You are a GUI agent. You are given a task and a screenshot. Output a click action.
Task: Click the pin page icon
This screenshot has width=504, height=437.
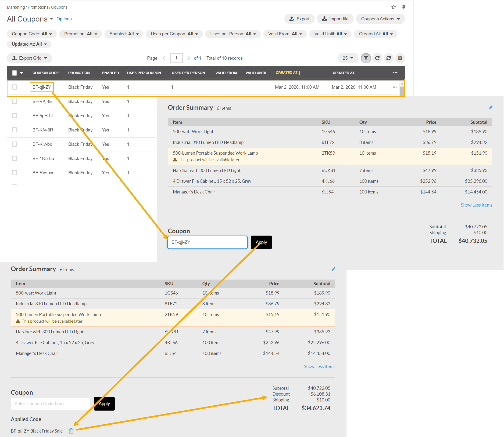404,7
